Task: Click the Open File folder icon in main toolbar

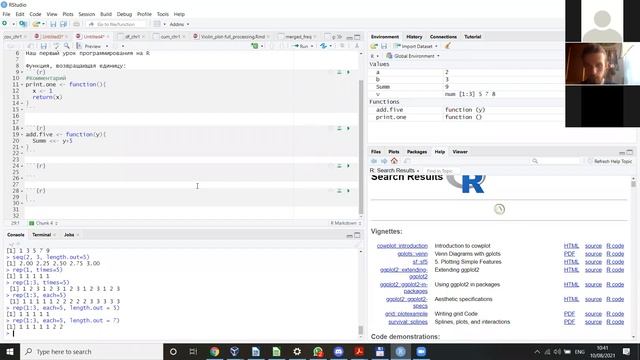Action: point(36,24)
